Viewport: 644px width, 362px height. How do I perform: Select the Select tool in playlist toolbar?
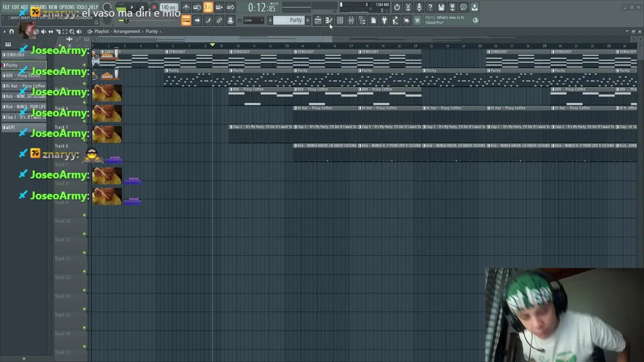pyautogui.click(x=65, y=31)
